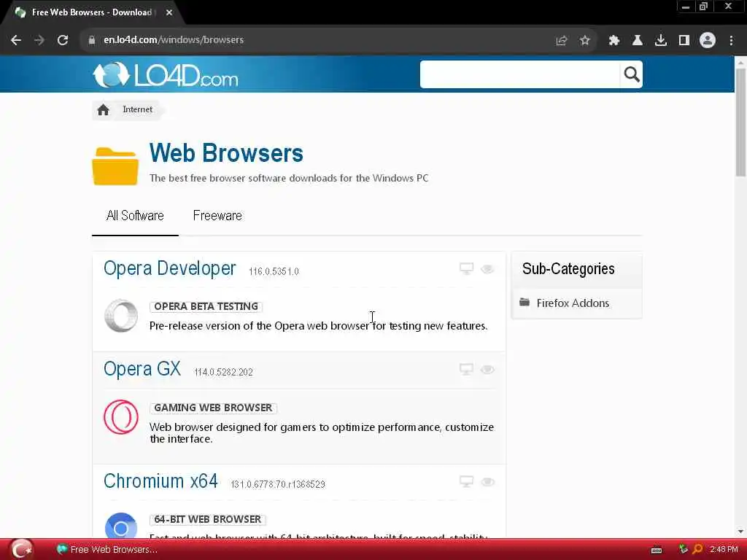Open the Firefox Addons sub-category
This screenshot has width=747, height=560.
click(573, 303)
